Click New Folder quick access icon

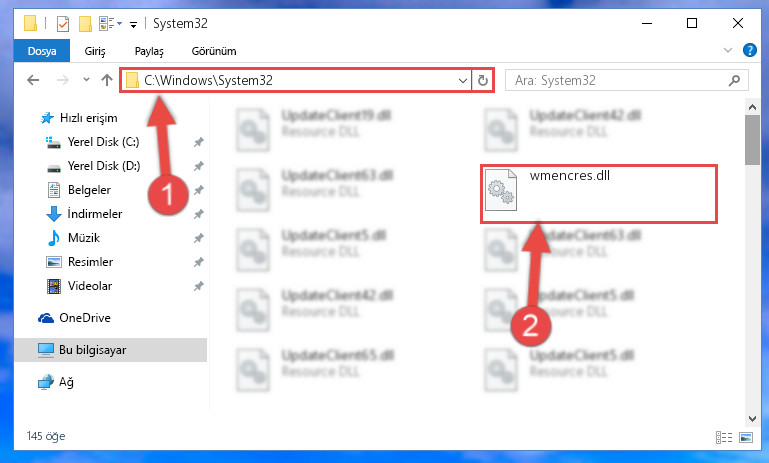coord(85,24)
